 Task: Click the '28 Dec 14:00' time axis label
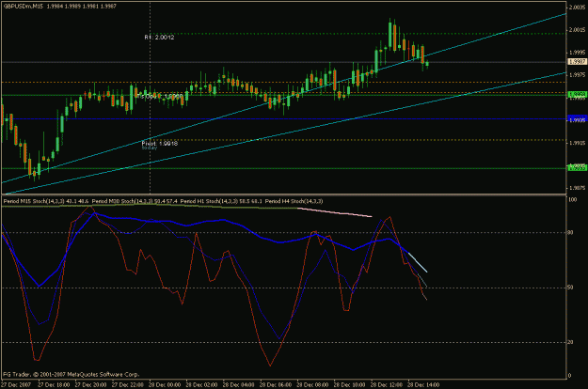[423, 385]
